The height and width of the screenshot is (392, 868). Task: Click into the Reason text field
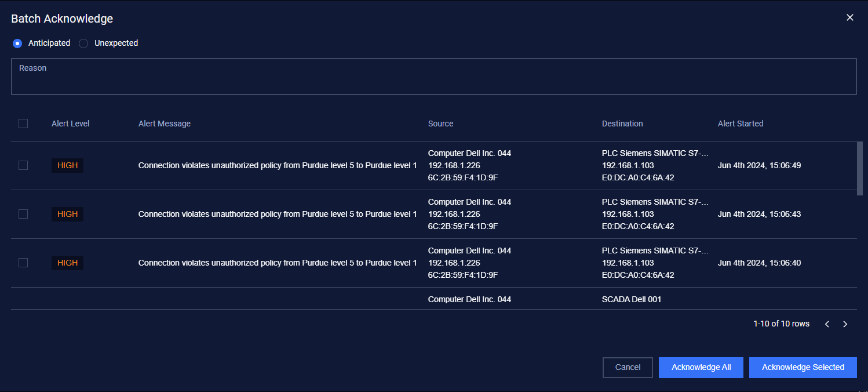433,77
